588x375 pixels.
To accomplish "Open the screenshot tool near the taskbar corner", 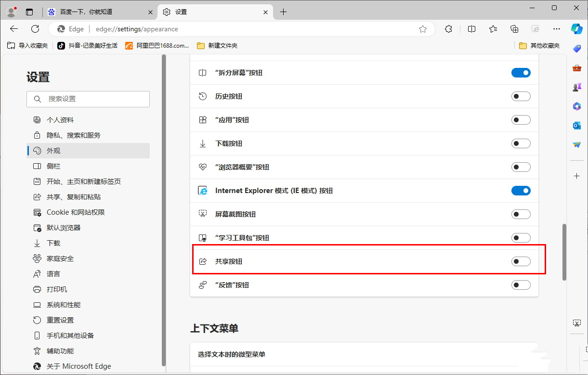I will pyautogui.click(x=576, y=323).
